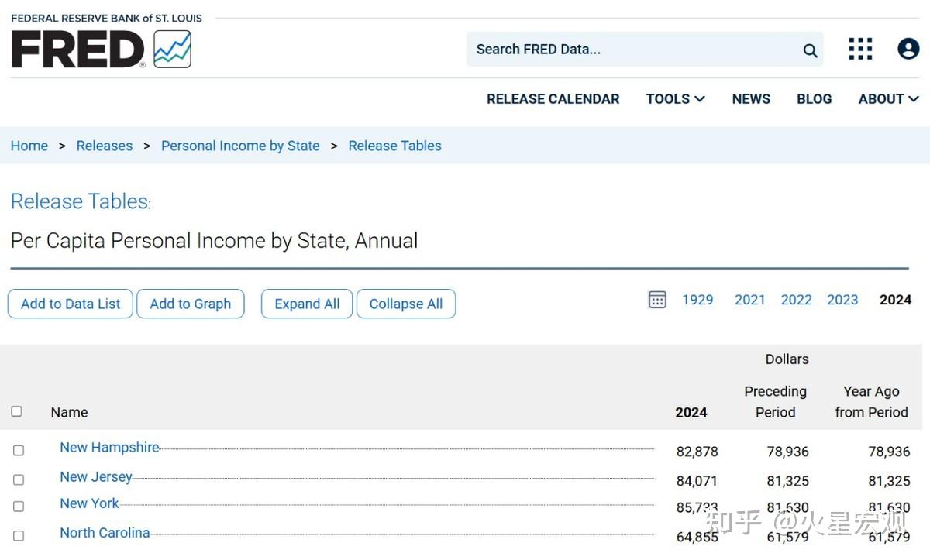Toggle the select-all checkbox beside Name
The height and width of the screenshot is (560, 930).
[x=16, y=411]
